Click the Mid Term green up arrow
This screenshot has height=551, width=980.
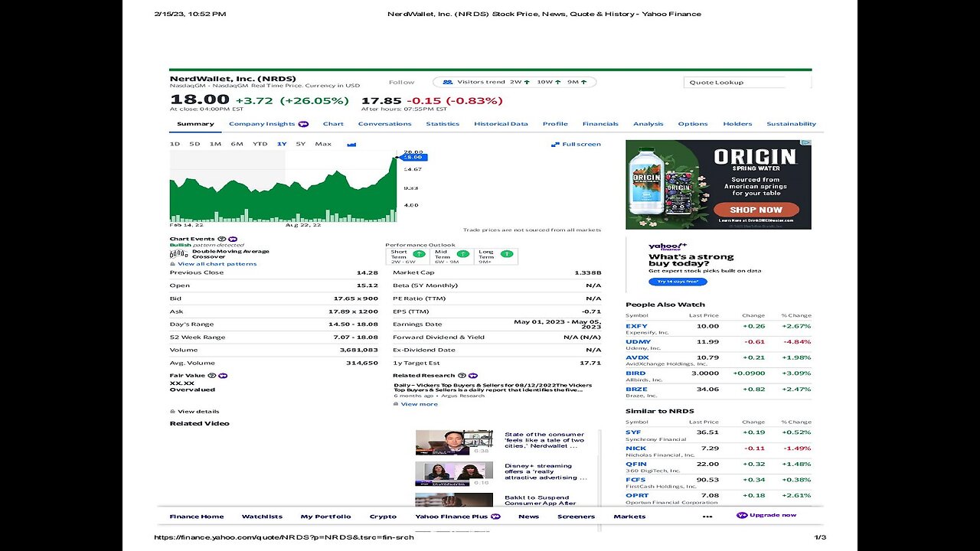462,254
